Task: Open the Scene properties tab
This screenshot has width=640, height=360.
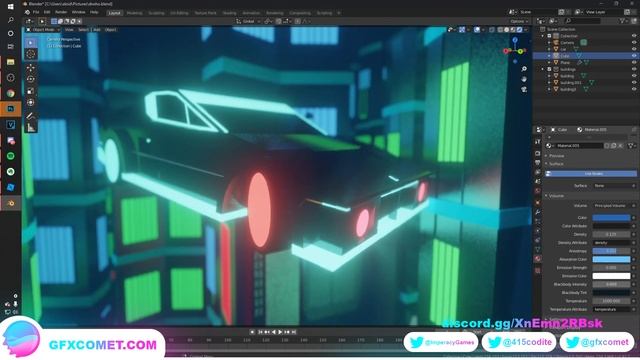Action: pyautogui.click(x=538, y=182)
